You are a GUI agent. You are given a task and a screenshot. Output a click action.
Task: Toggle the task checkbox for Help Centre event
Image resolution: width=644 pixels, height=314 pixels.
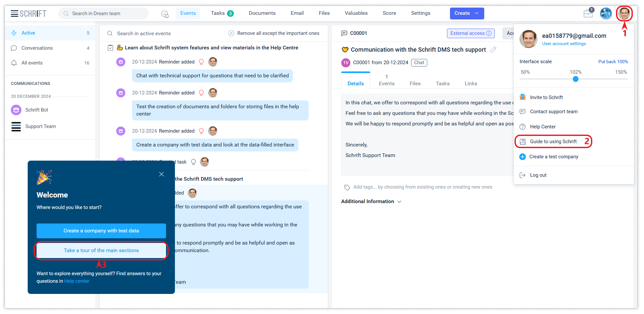point(111,48)
